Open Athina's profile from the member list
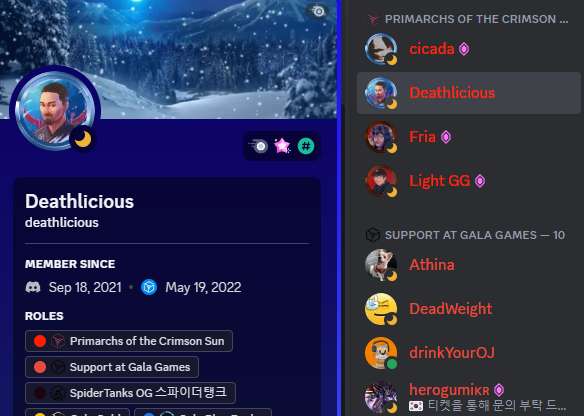This screenshot has height=416, width=584. click(469, 265)
